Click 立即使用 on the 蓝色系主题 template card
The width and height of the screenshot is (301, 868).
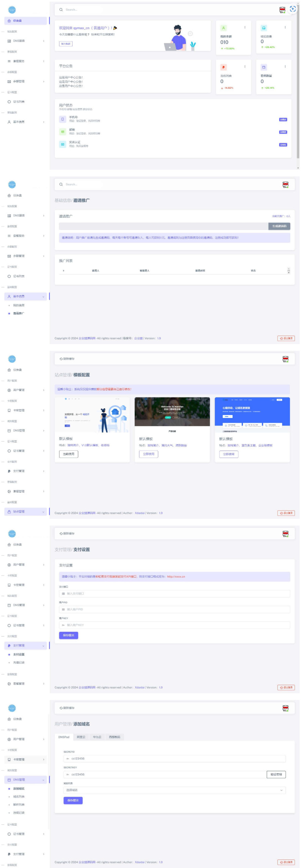(229, 454)
